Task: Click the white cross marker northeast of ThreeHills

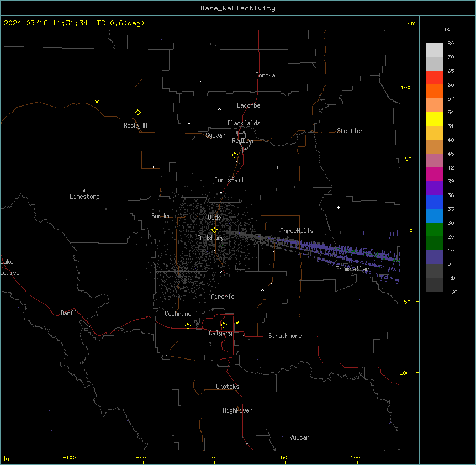Action: [338, 207]
